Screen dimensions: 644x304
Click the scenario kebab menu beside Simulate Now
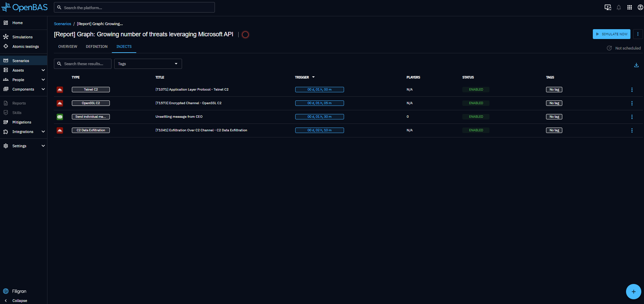(638, 34)
